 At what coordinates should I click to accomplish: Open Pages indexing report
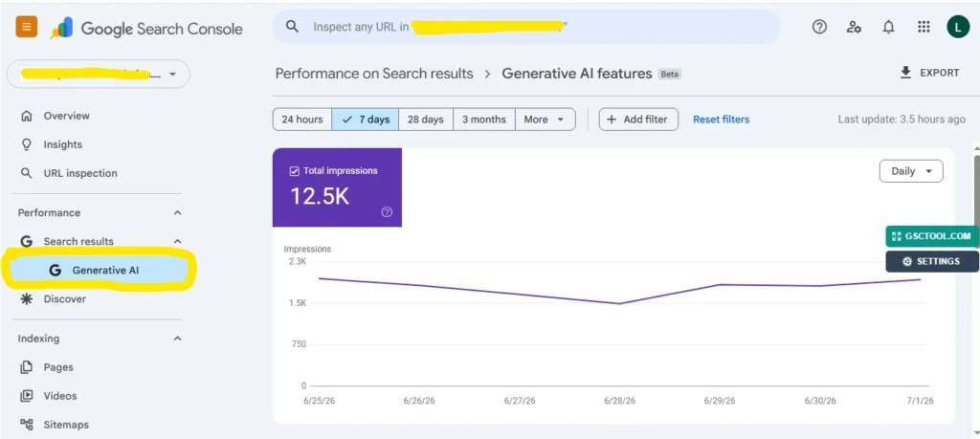pos(58,367)
